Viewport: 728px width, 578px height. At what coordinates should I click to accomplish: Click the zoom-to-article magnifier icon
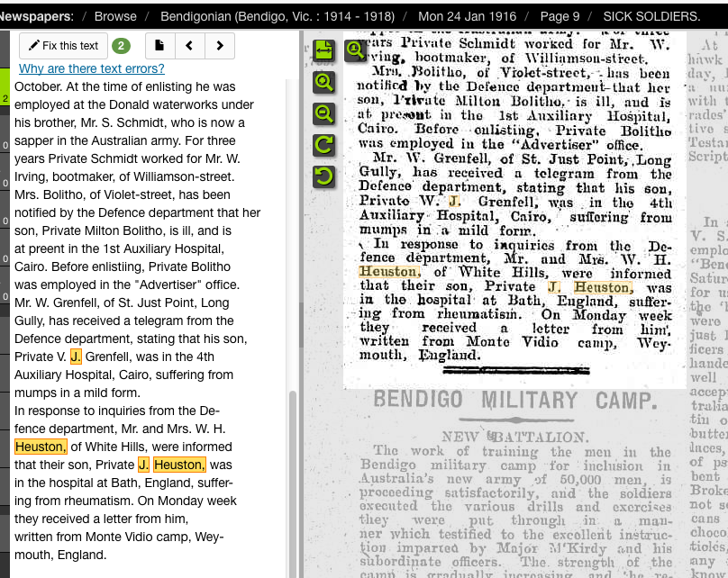[x=355, y=50]
